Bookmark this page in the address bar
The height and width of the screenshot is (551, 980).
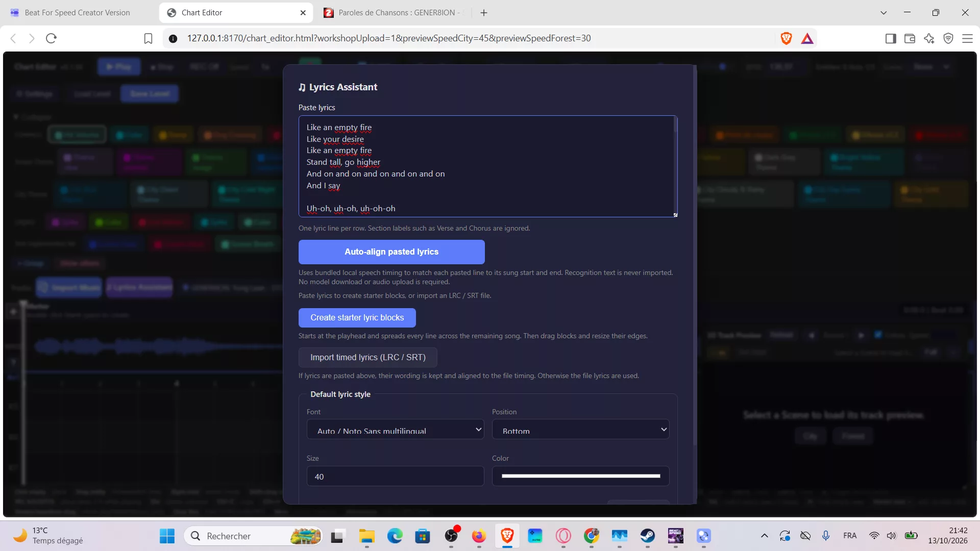click(x=148, y=38)
